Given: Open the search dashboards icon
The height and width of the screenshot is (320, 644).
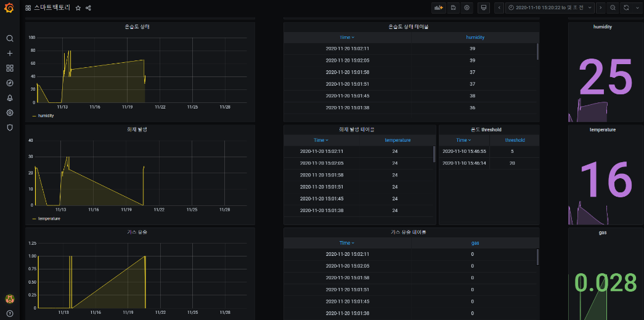Looking at the screenshot, I should (x=10, y=39).
